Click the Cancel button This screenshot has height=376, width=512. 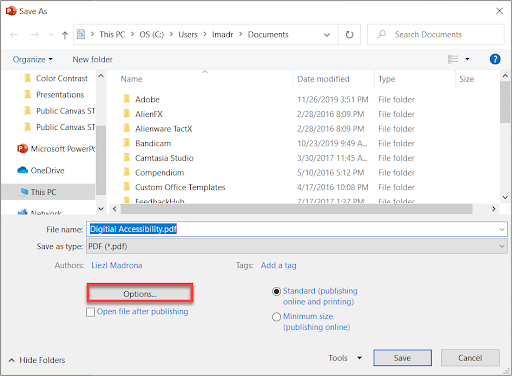[470, 358]
